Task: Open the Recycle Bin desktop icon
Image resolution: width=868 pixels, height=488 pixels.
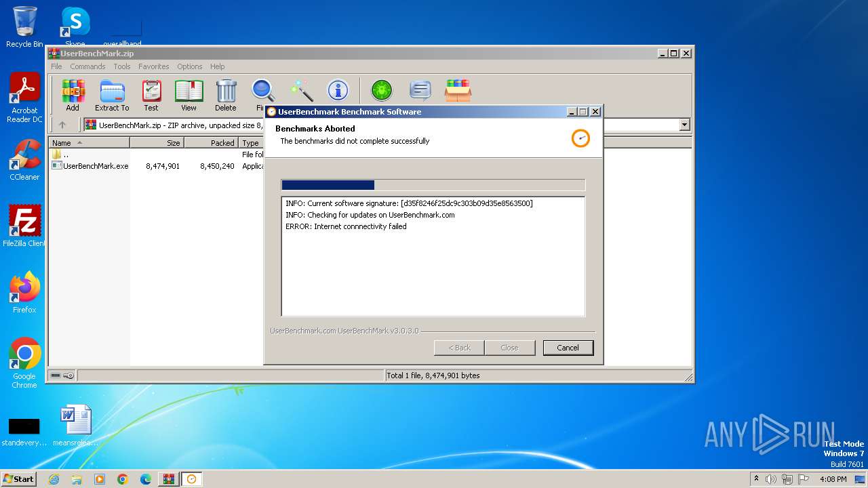Action: click(24, 27)
